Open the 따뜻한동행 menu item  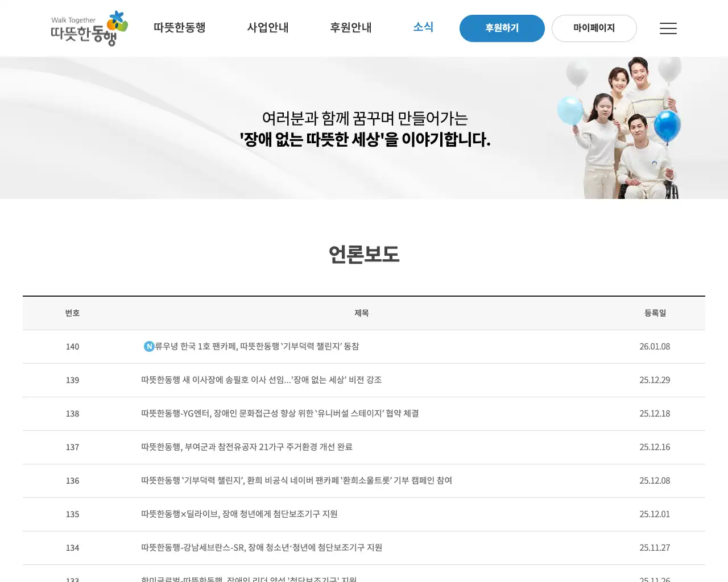coord(179,27)
